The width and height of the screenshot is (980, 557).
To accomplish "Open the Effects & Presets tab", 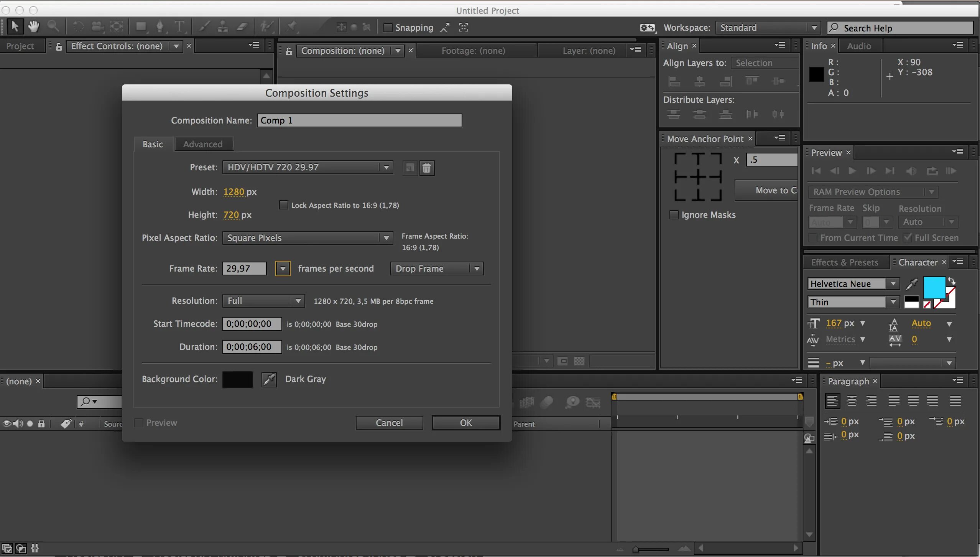I will 845,262.
